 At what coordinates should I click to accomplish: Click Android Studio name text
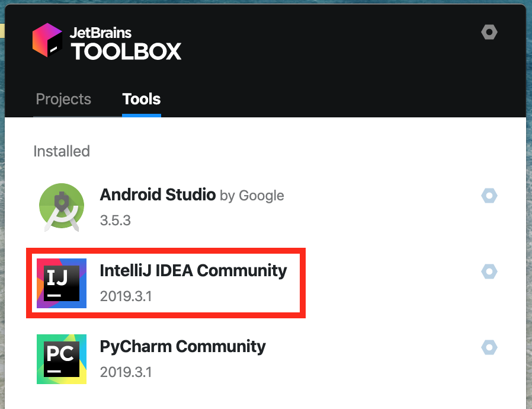click(x=158, y=195)
